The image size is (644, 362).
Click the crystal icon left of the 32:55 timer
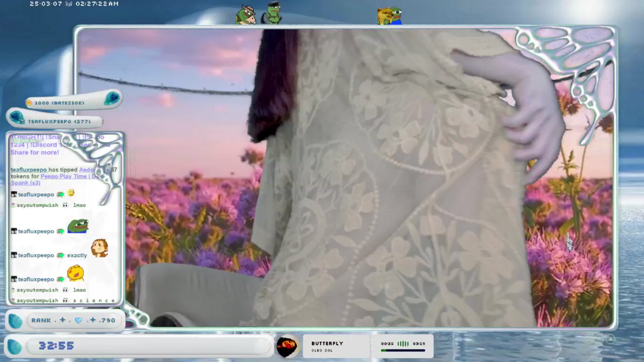coord(14,347)
